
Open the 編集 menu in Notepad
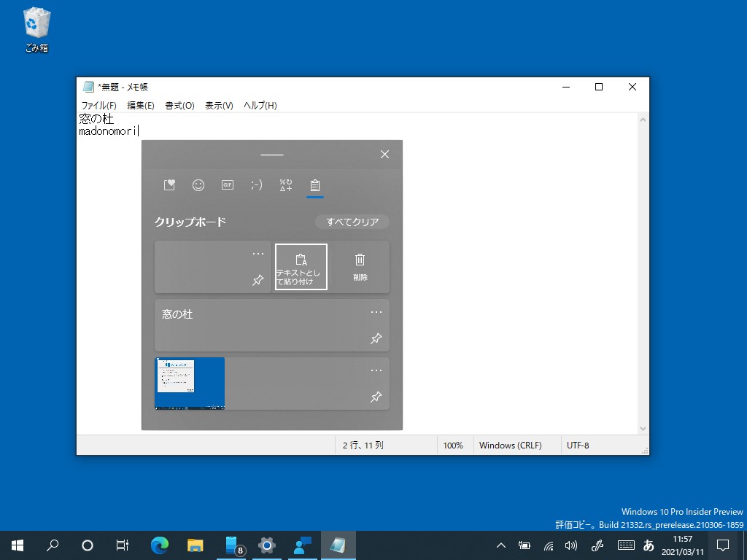[139, 105]
